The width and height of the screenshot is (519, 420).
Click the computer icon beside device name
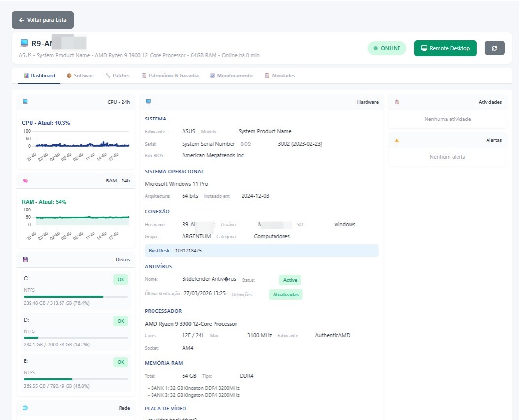[24, 43]
